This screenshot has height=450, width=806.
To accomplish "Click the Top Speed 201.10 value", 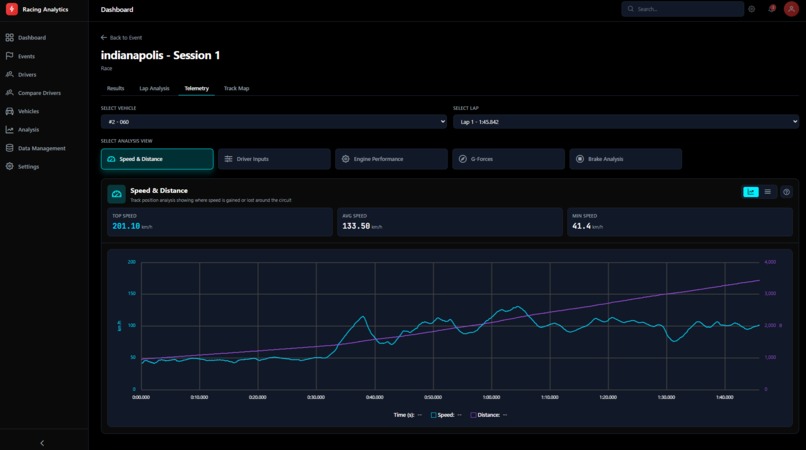I will click(x=126, y=226).
